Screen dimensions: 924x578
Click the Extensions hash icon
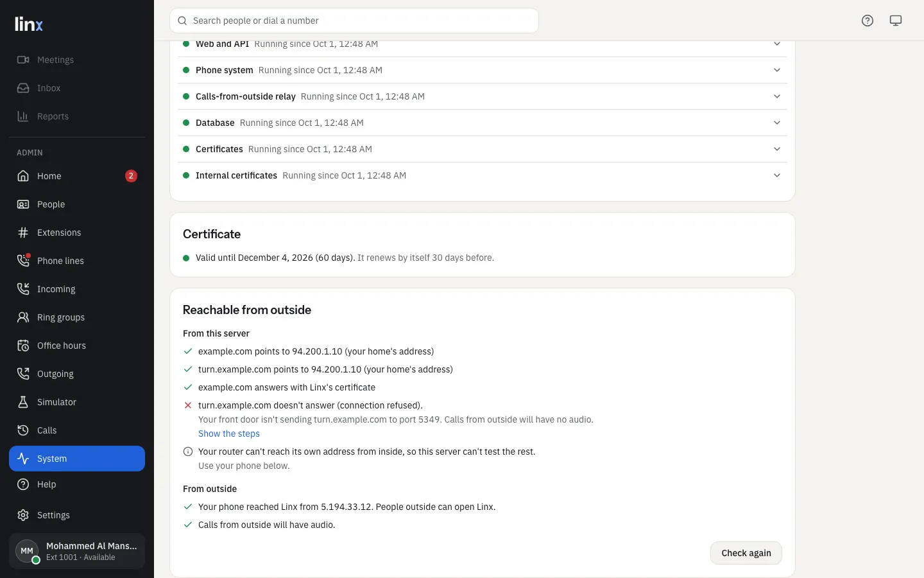tap(23, 232)
